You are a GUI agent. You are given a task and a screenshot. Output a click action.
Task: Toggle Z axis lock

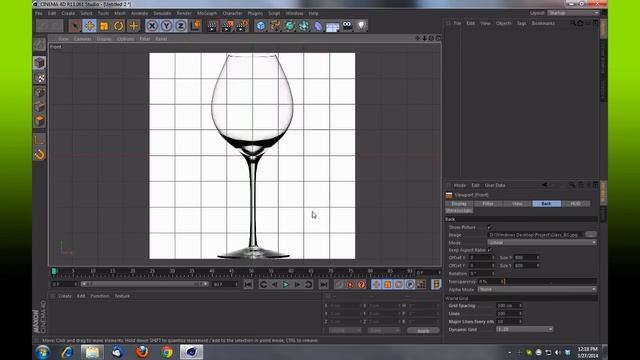(181, 26)
